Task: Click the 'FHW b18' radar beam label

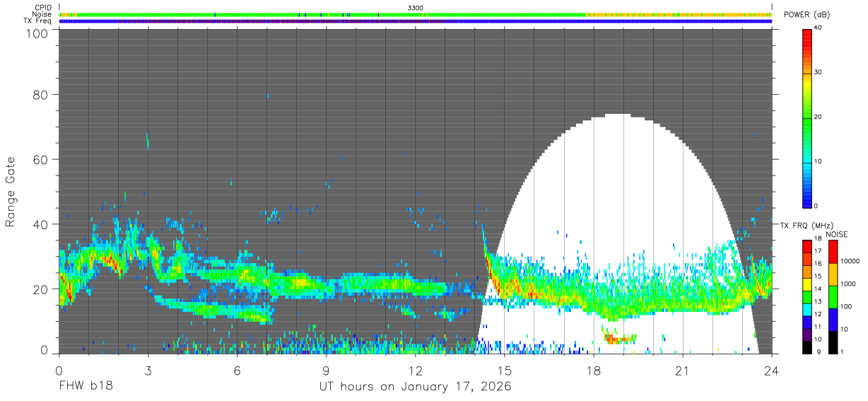Action: pos(86,387)
